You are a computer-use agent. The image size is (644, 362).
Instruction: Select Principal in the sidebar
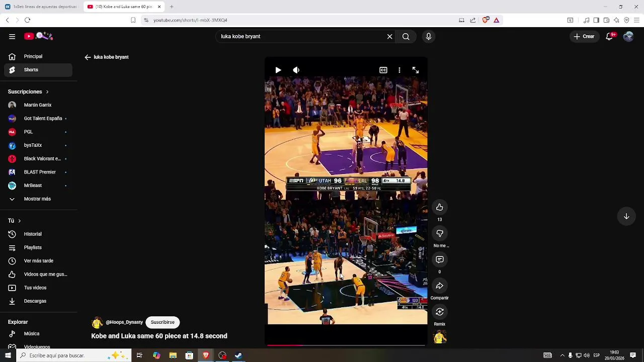tap(38, 57)
